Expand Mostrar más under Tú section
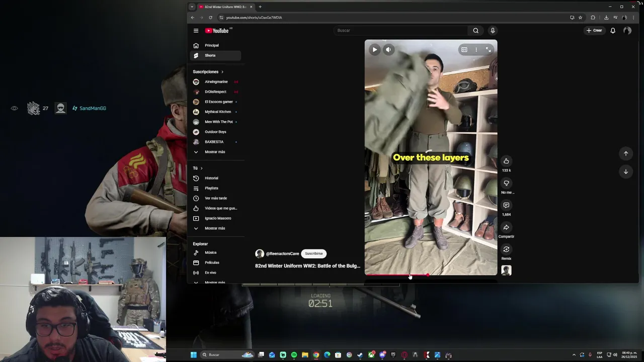The height and width of the screenshot is (362, 644). coord(216,228)
